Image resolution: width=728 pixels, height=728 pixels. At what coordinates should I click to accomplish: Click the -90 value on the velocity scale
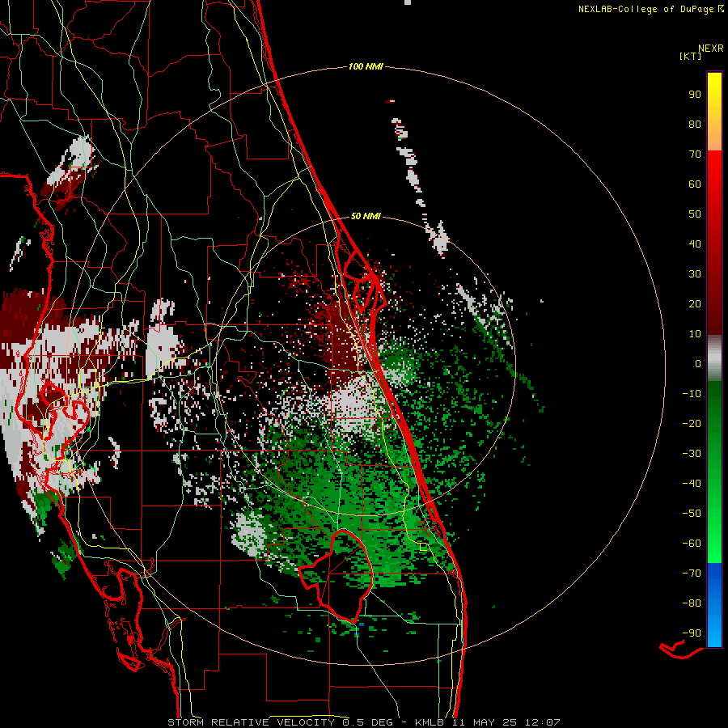coord(692,633)
